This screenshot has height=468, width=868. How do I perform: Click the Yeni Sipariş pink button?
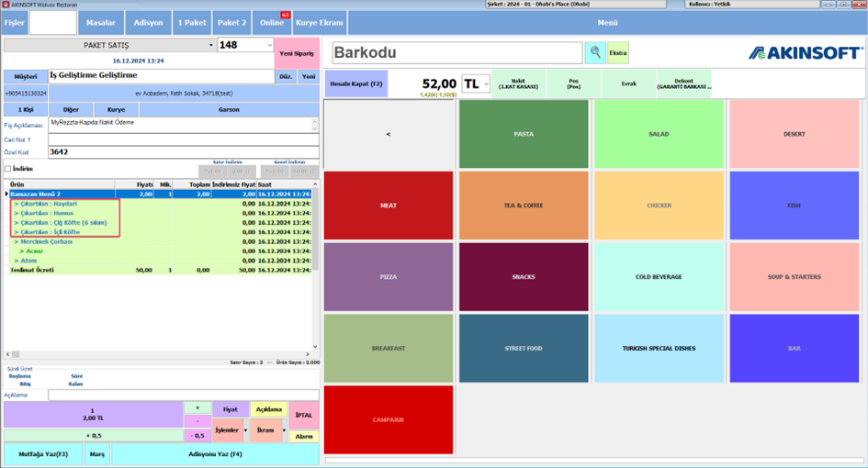tap(297, 53)
